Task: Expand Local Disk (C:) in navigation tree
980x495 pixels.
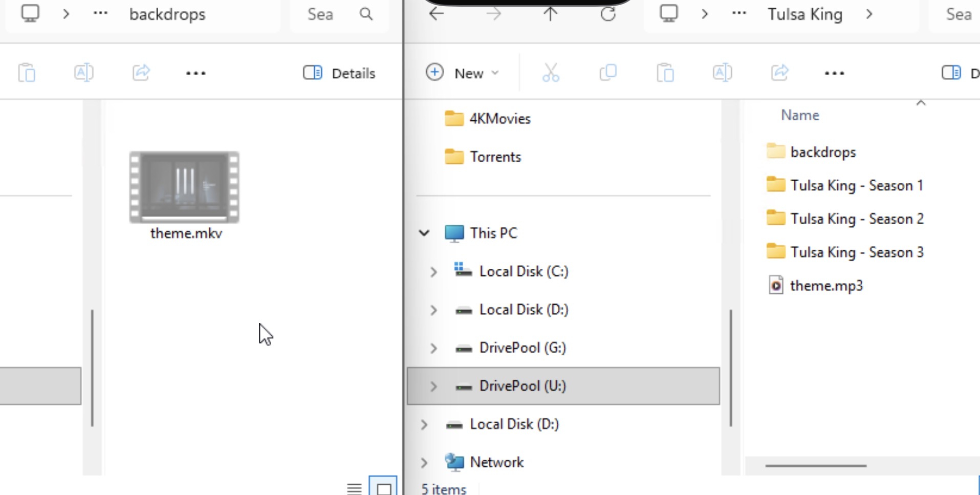Action: 433,271
